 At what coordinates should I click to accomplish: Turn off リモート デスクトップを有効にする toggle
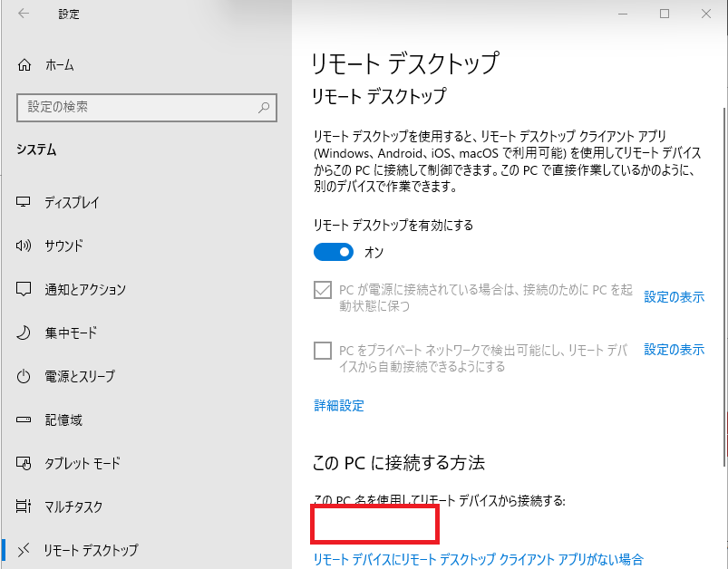(333, 251)
